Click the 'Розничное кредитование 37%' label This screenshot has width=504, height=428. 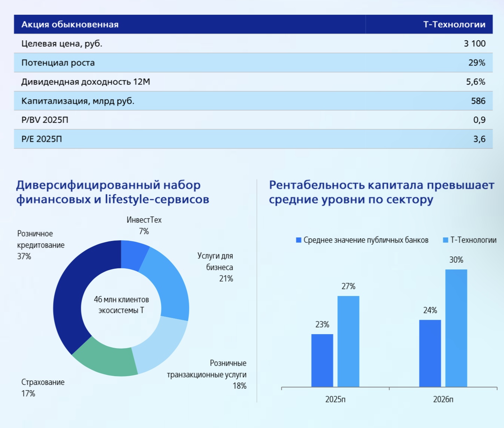click(41, 245)
